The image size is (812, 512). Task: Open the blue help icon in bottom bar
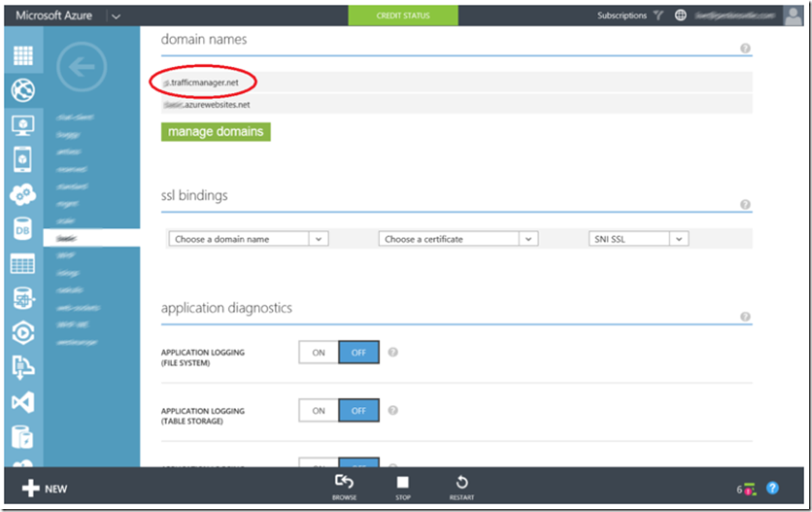[x=772, y=487]
